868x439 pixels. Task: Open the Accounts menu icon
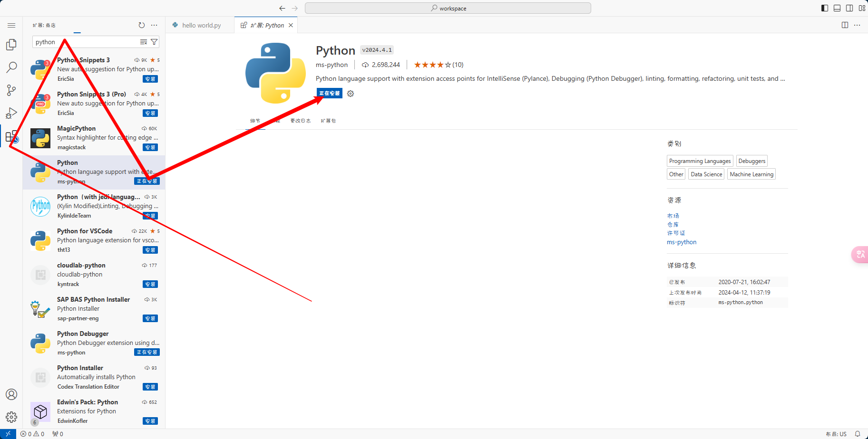[11, 394]
